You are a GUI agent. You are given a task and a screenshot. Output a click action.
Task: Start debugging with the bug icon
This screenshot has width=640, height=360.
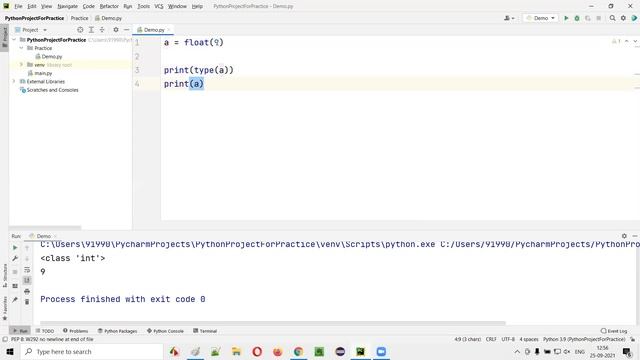coord(577,18)
